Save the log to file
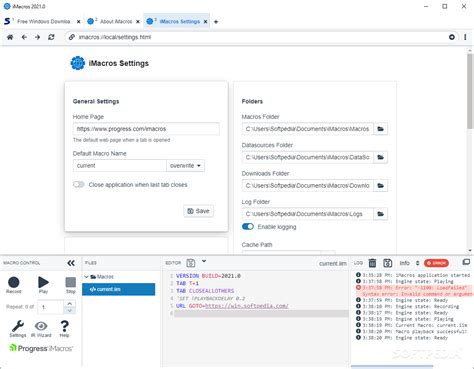 click(387, 263)
